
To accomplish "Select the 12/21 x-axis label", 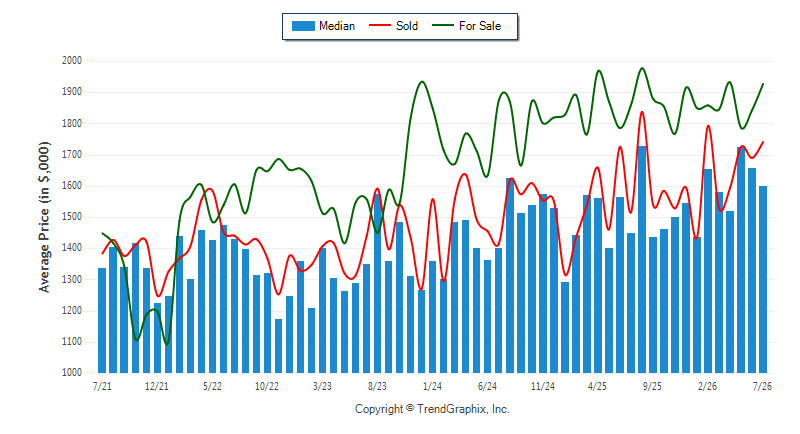I will [x=157, y=386].
